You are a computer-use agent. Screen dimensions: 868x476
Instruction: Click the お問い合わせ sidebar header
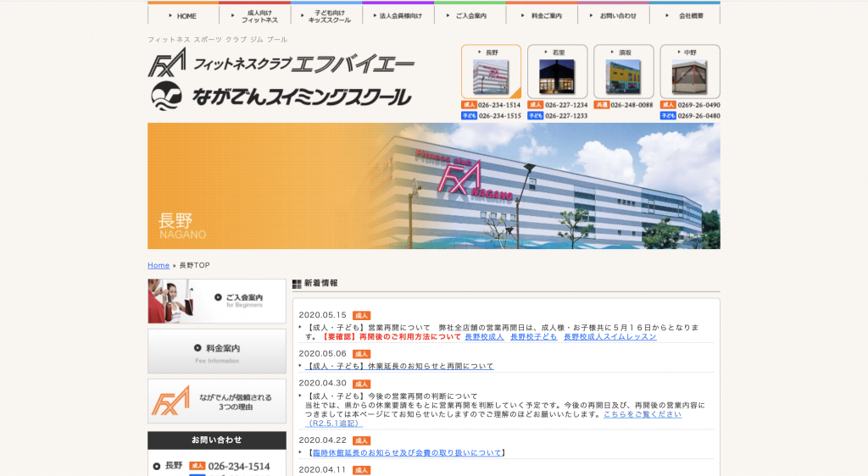217,440
